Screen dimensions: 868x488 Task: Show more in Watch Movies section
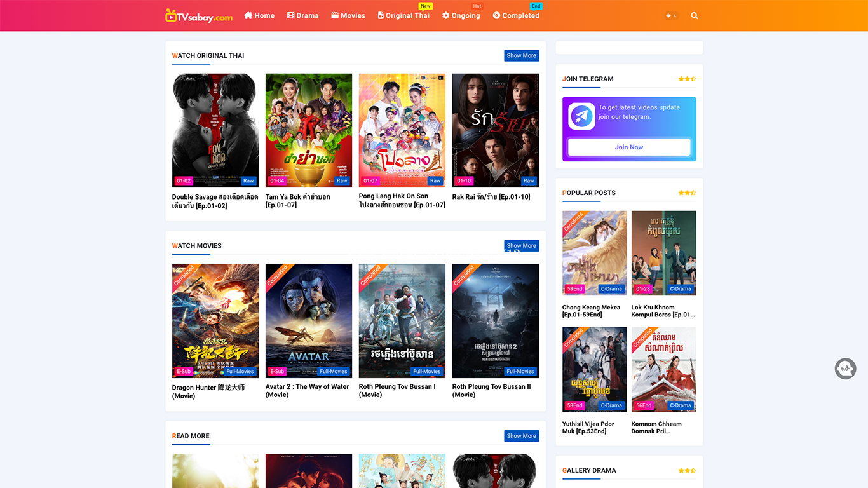pos(521,246)
